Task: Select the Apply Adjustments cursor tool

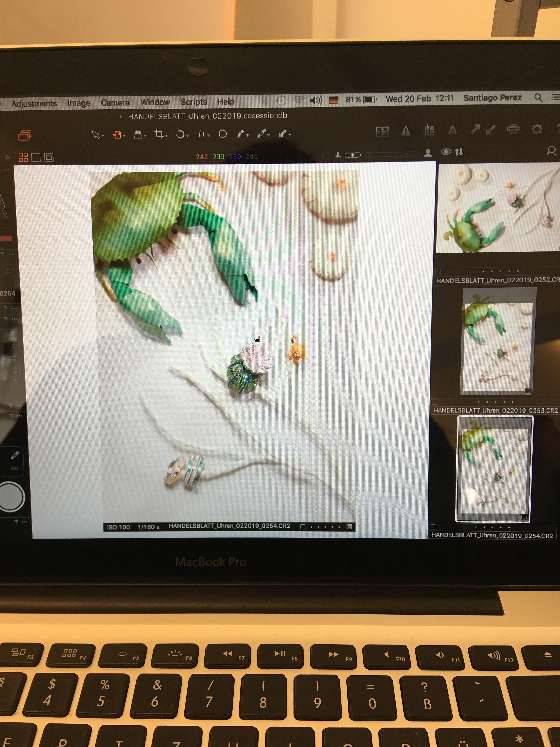Action: (x=283, y=134)
